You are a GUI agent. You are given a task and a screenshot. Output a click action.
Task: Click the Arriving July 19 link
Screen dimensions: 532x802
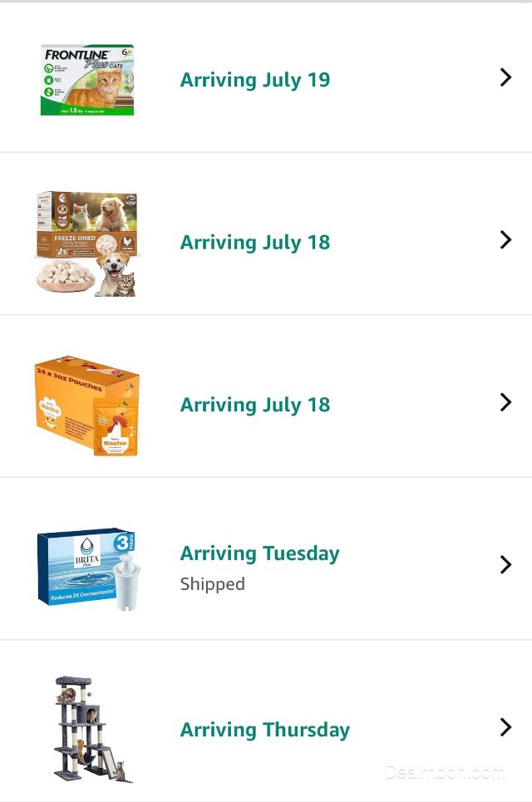click(254, 80)
